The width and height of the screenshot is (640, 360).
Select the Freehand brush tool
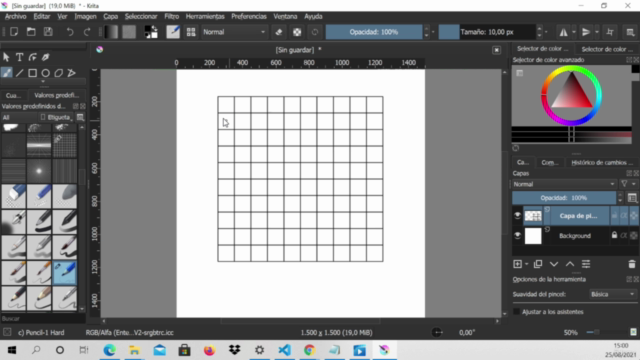click(6, 73)
